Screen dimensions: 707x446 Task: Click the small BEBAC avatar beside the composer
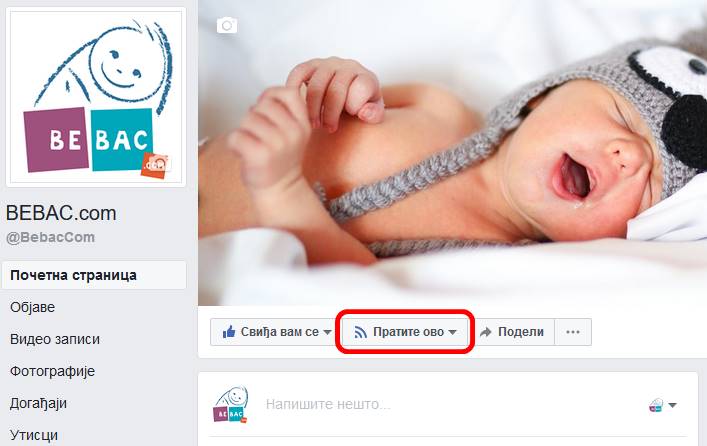pyautogui.click(x=230, y=404)
